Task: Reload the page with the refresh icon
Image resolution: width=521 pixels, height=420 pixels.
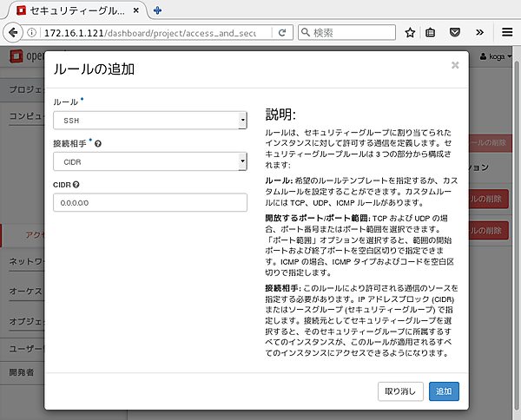Action: click(x=282, y=32)
